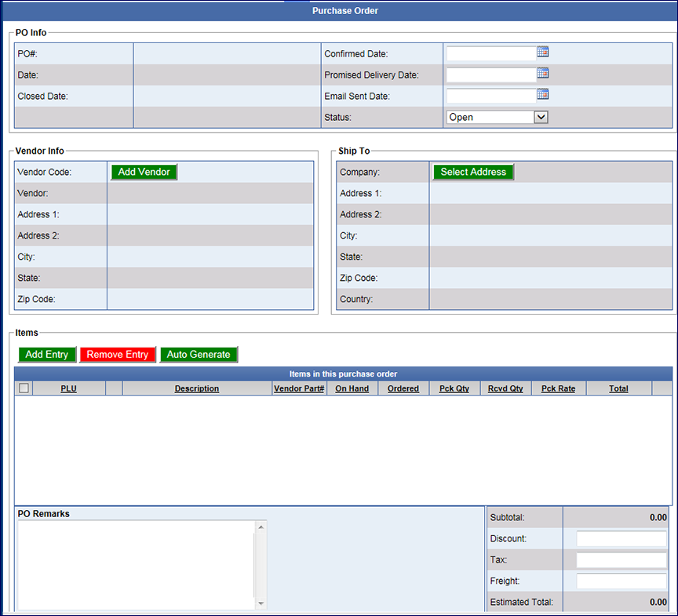This screenshot has width=678, height=616.
Task: Click into the Confirmed Date input field
Action: [490, 53]
